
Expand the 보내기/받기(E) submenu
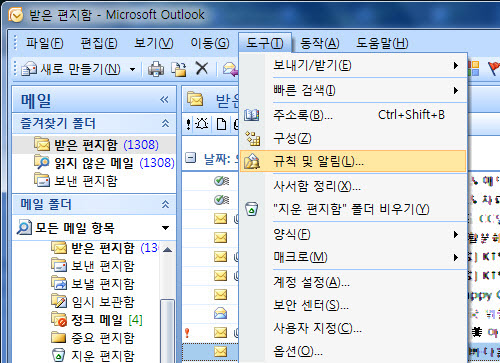tap(353, 65)
